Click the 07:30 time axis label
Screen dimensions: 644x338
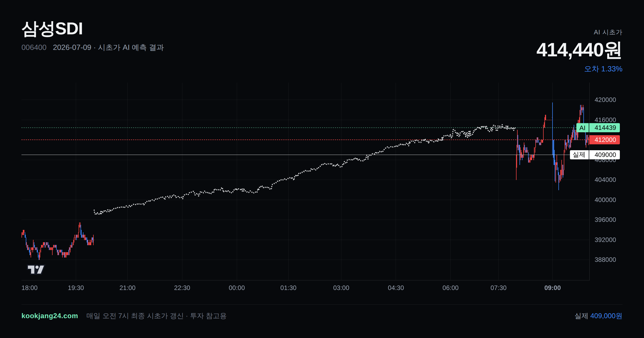499,288
